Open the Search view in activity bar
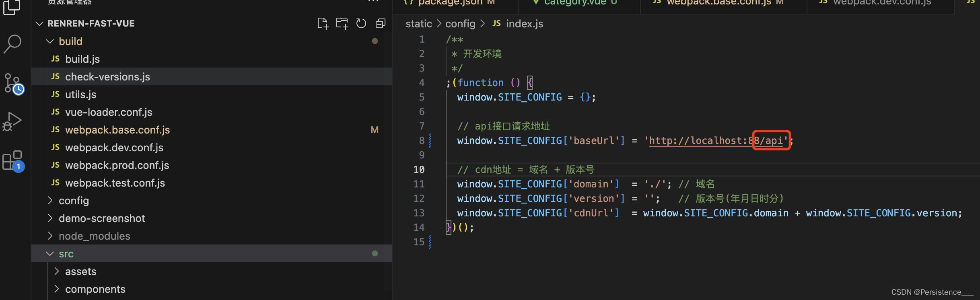 point(12,44)
